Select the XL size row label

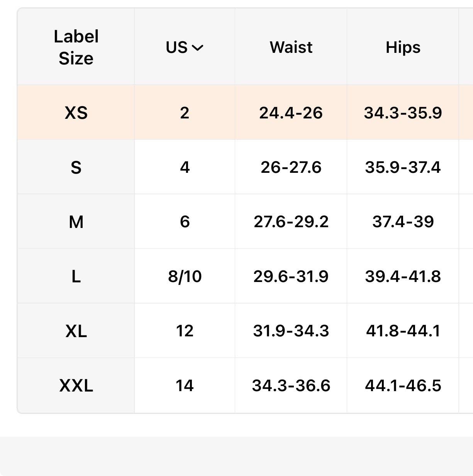coord(76,331)
